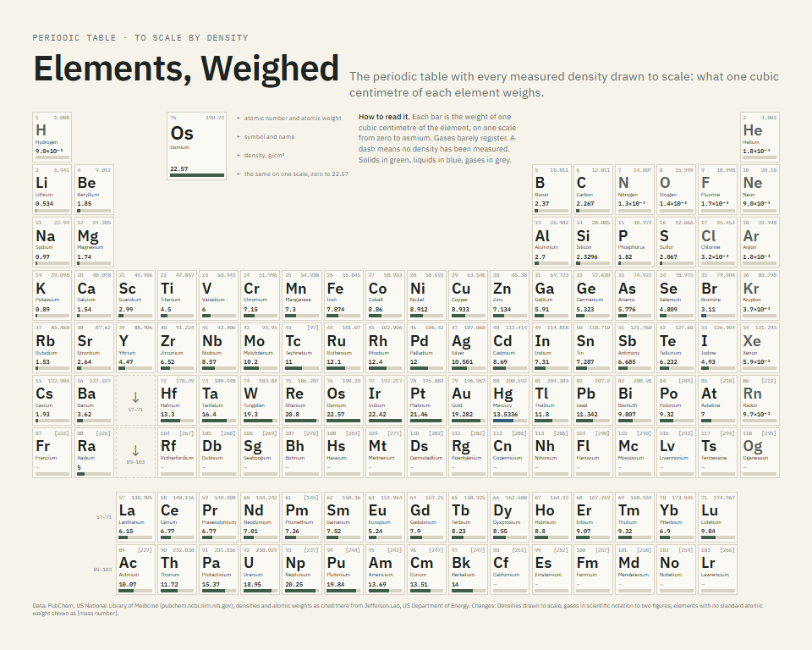Click Bromine's blue density bar
The image size is (812, 650).
tap(703, 316)
